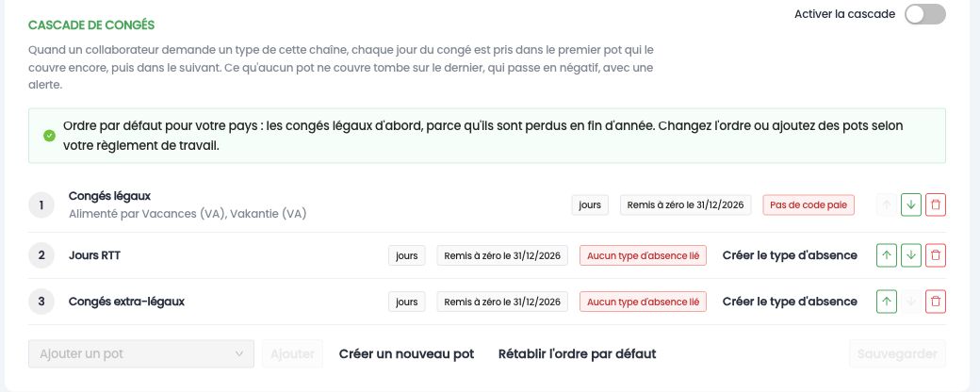Click the jours tag on Congés extra-légaux row

407,302
